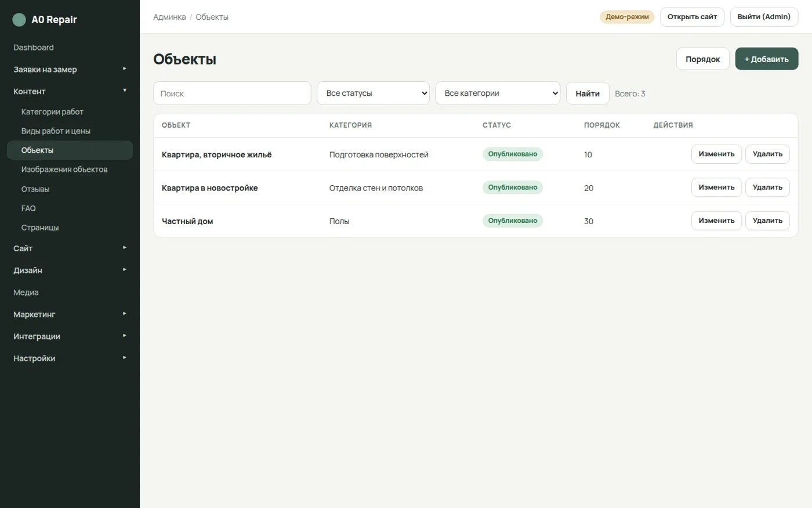Click Опубликовано badge for Квартира в новостройке

pyautogui.click(x=513, y=188)
